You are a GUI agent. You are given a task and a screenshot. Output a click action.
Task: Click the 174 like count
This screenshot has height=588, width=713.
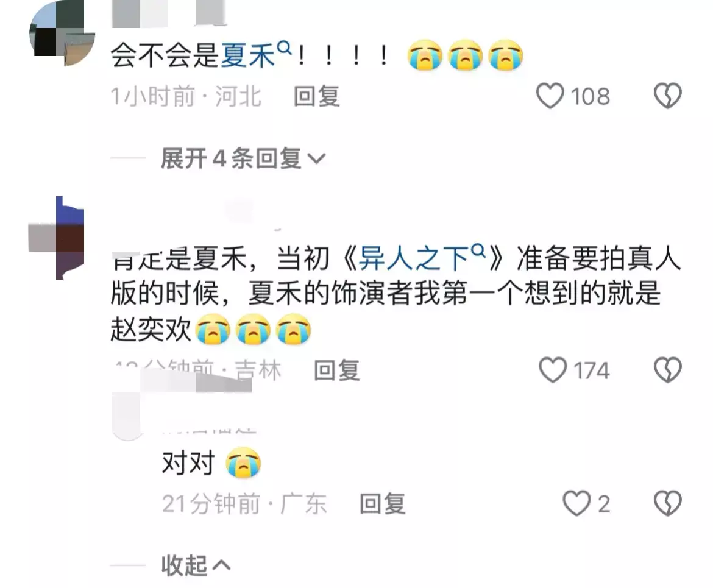point(592,370)
